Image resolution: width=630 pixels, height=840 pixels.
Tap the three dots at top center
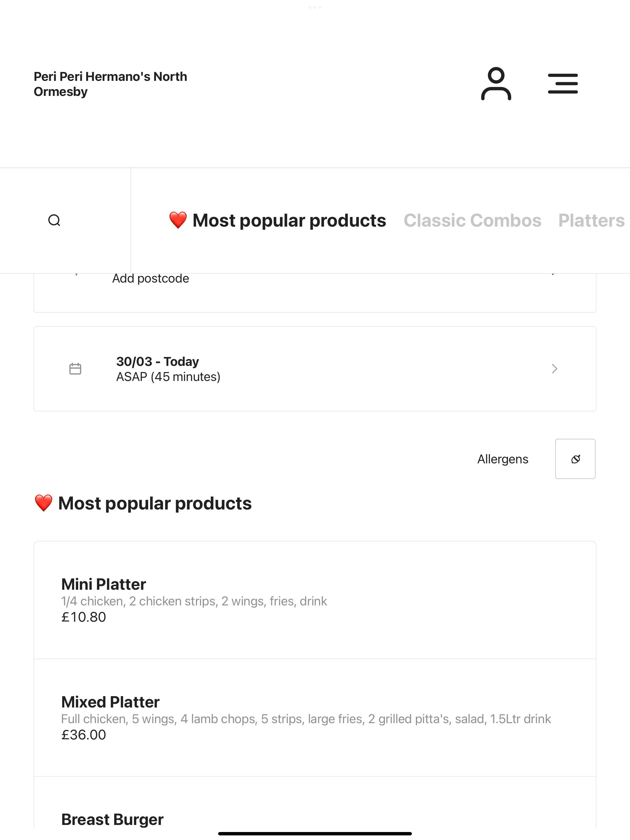point(315,7)
